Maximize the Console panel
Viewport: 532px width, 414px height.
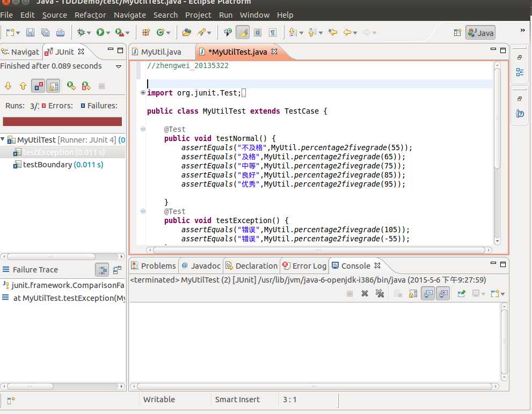503,264
